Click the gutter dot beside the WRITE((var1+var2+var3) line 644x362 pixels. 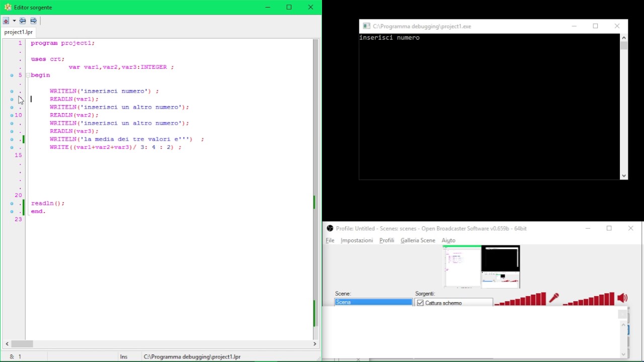12,147
